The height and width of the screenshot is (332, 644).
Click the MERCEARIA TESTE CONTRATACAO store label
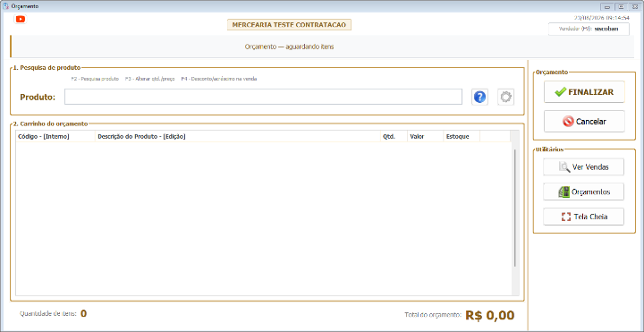pyautogui.click(x=289, y=25)
